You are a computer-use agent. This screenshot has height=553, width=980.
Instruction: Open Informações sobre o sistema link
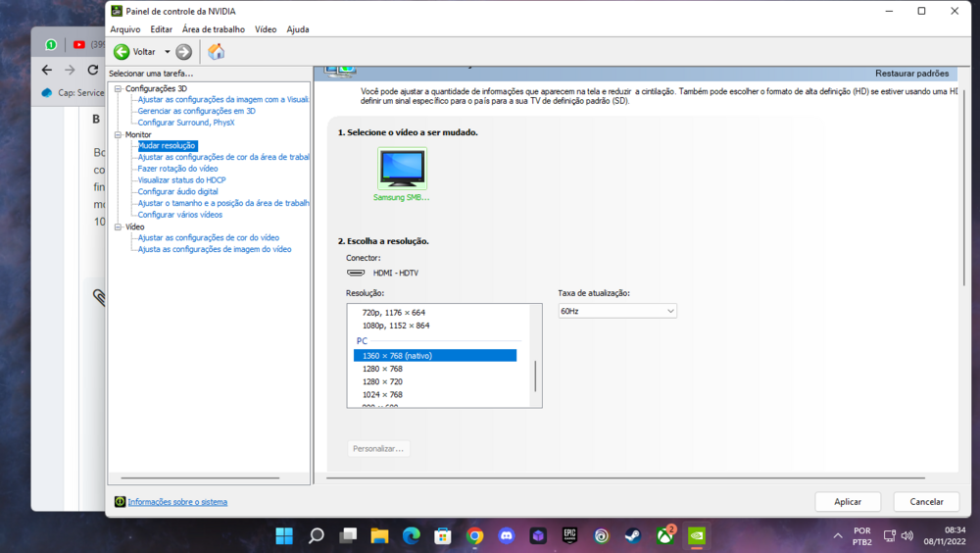click(177, 502)
